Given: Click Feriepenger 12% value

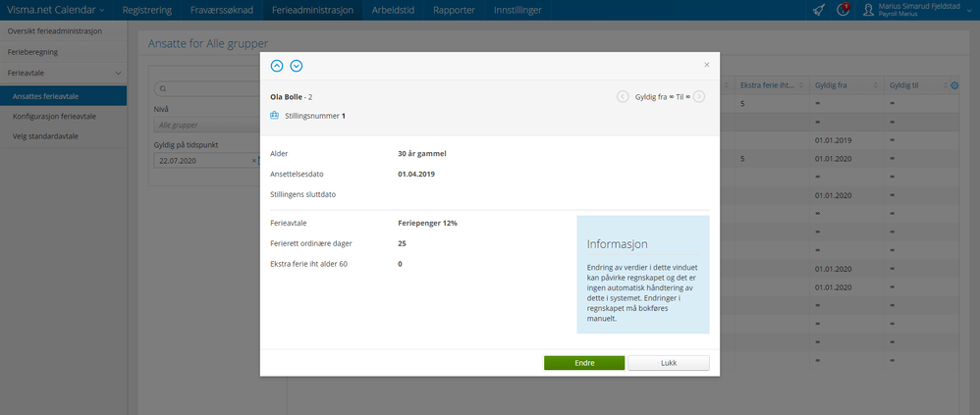Looking at the screenshot, I should click(427, 223).
